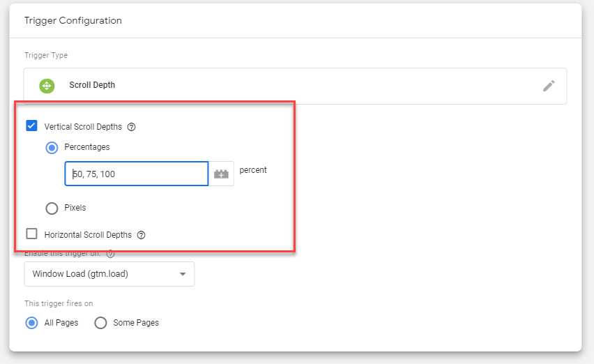Click the arrow on the Window Load dropdown
This screenshot has width=594, height=364.
coord(183,274)
